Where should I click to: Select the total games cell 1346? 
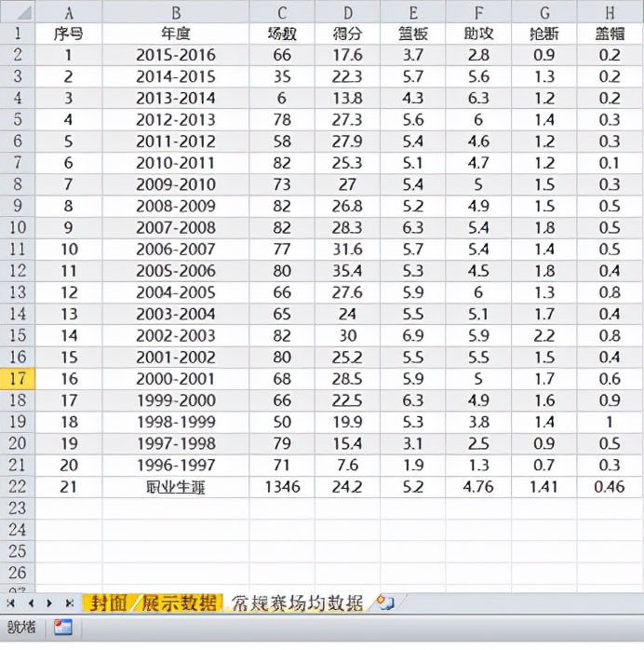[x=282, y=487]
